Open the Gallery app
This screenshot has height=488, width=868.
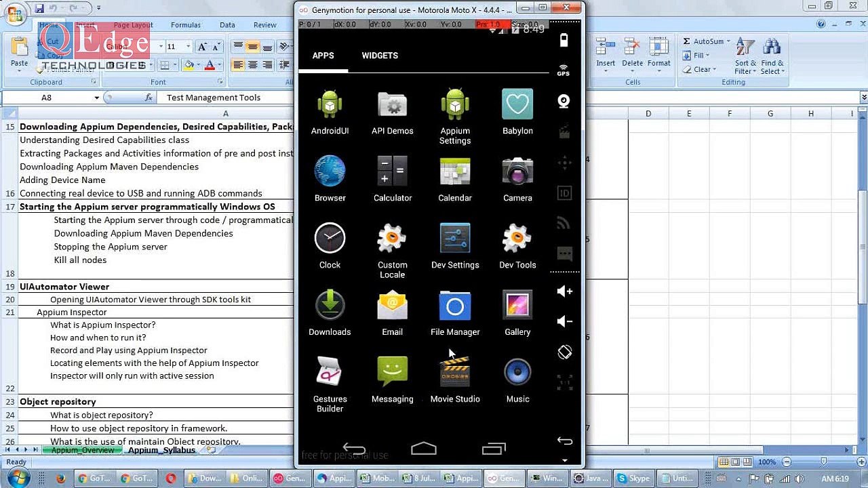coord(517,313)
